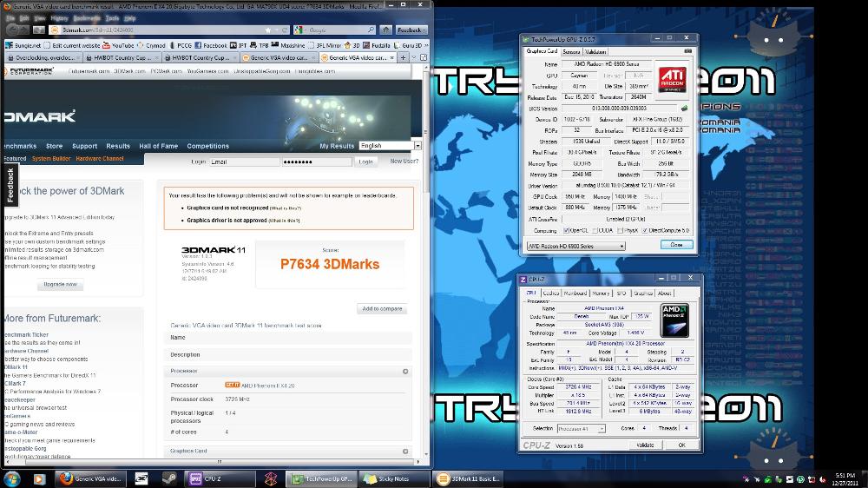868x488 pixels.
Task: Open Firefox Tools menu
Action: tap(112, 18)
